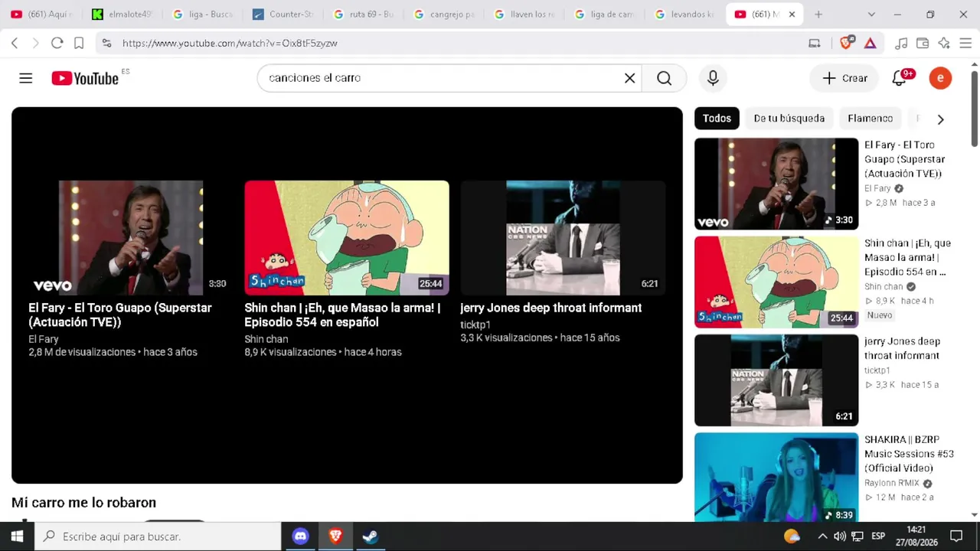Click the video title 'Mi carro me lo robaron'
Viewport: 980px width, 551px height.
[x=83, y=503]
